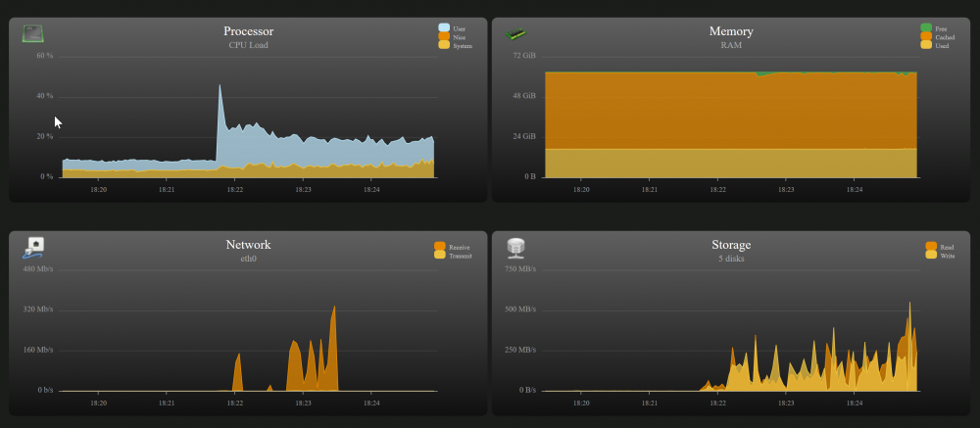
Task: Click the 20 % axis label
Action: click(45, 136)
